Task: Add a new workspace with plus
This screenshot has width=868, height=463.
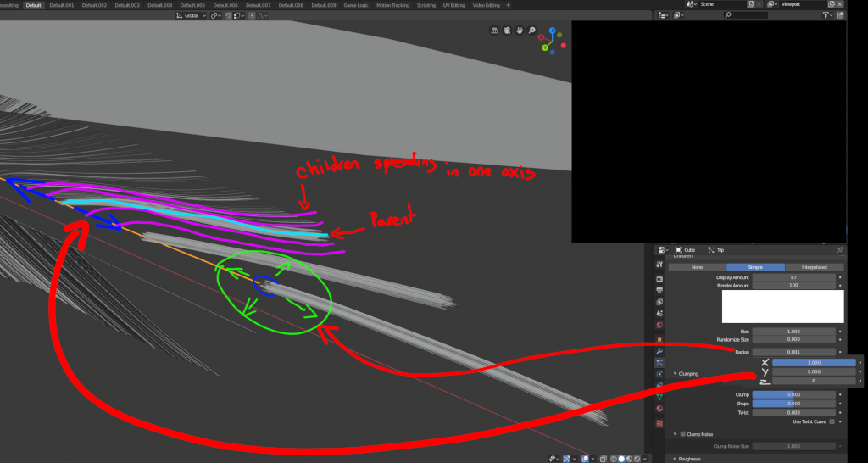Action: [x=509, y=5]
